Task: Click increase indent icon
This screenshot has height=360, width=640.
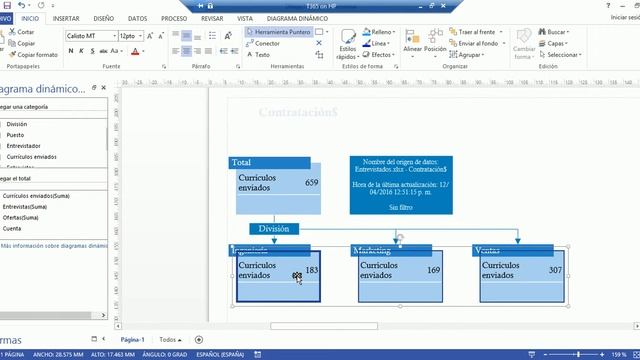Action: [234, 51]
